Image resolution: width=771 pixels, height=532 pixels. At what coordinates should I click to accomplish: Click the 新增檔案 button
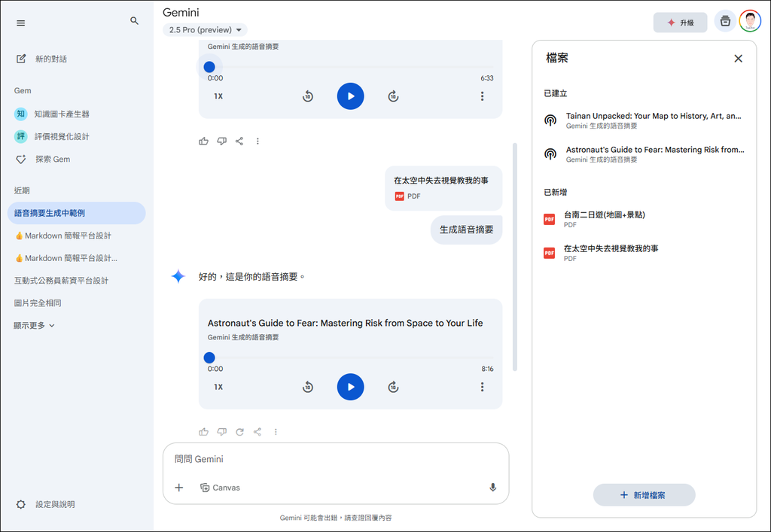pos(645,495)
